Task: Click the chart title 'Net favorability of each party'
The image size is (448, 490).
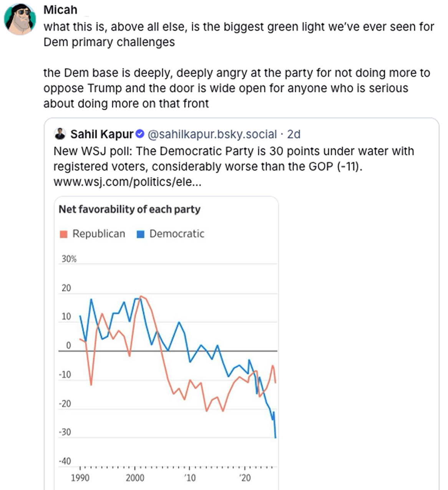Action: (129, 209)
